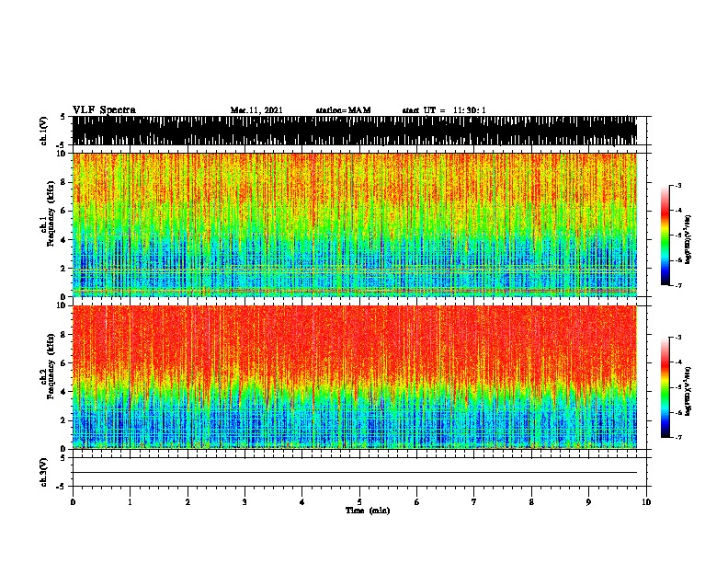Select the date text "Mar.11, 2021"
The width and height of the screenshot is (728, 563).
(256, 110)
